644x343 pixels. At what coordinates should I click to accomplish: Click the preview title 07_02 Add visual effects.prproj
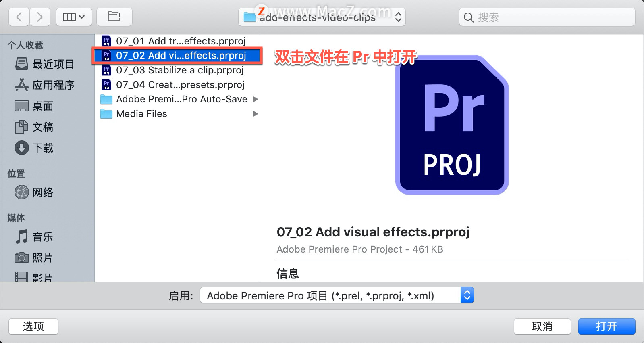coord(373,232)
